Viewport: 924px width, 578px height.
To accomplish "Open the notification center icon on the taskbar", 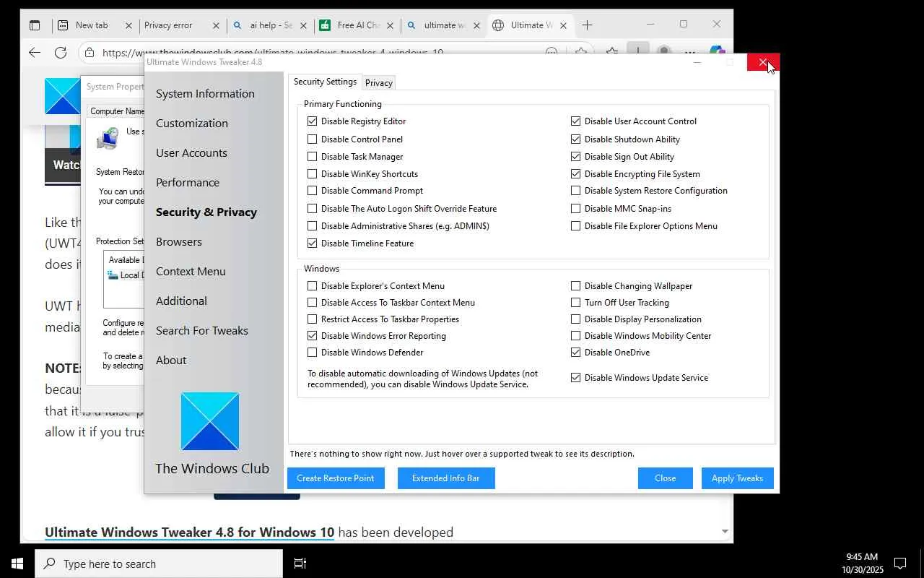I will click(900, 564).
